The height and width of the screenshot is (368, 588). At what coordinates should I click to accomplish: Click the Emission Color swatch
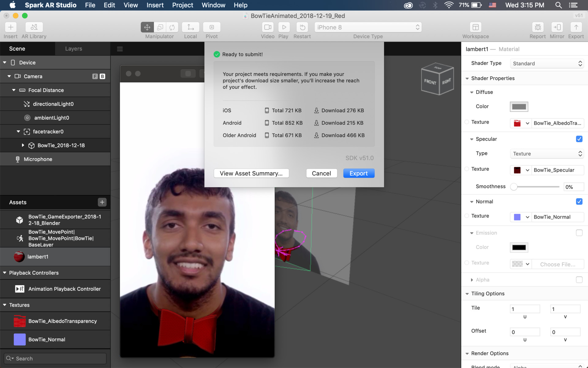[519, 247]
